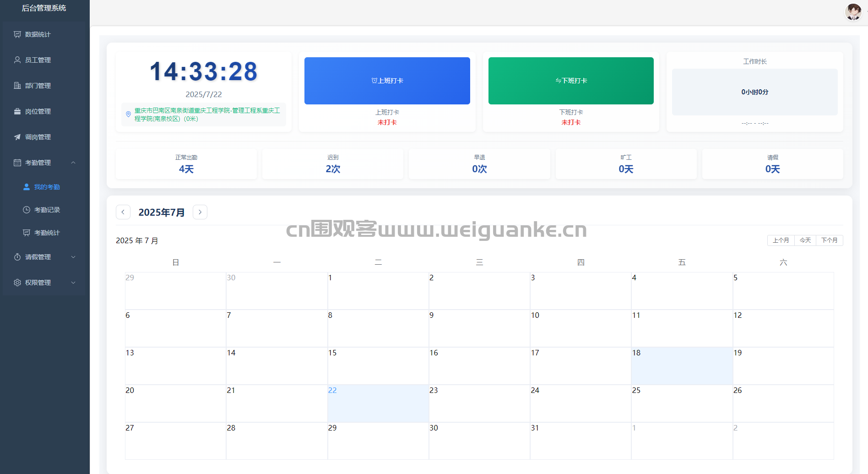Open 员工管理 menu item
Image resolution: width=868 pixels, height=474 pixels.
[x=44, y=60]
